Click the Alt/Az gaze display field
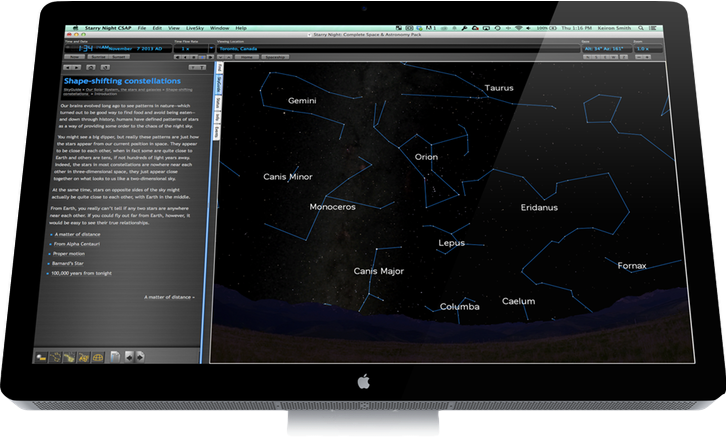 607,49
